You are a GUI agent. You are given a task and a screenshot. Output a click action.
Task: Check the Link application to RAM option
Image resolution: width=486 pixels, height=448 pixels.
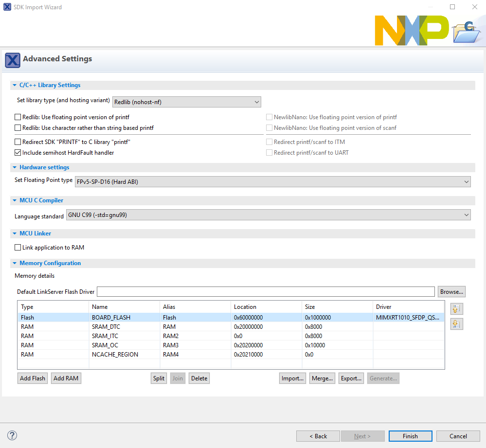(x=18, y=248)
